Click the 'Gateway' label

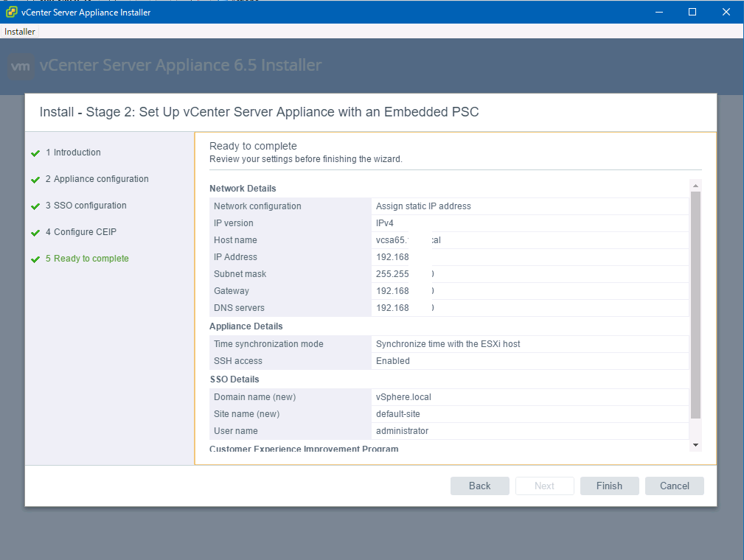pos(231,290)
